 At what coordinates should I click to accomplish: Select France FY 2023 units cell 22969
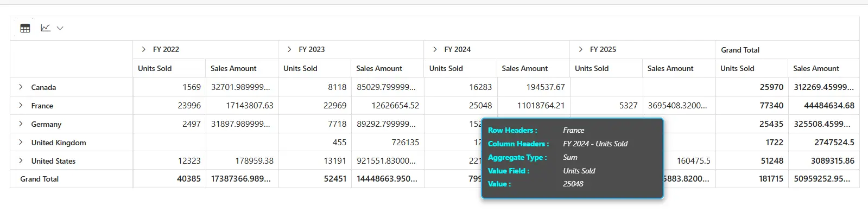click(x=315, y=105)
